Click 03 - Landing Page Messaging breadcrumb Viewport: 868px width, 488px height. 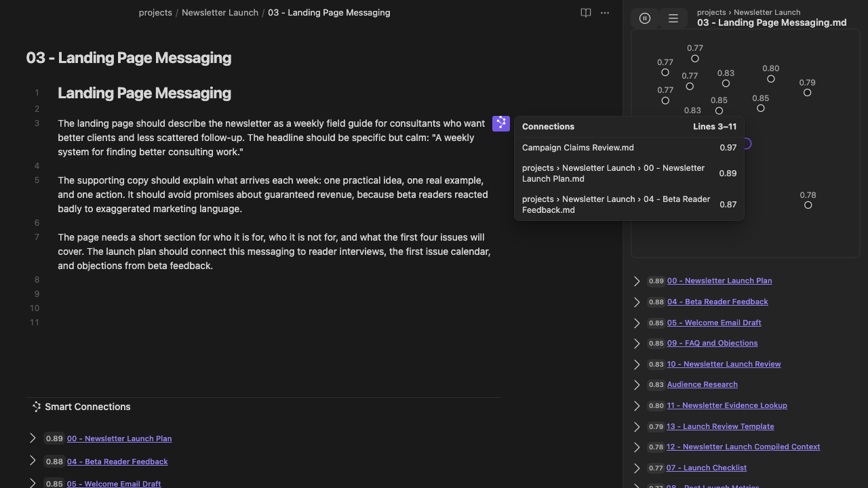tap(329, 13)
